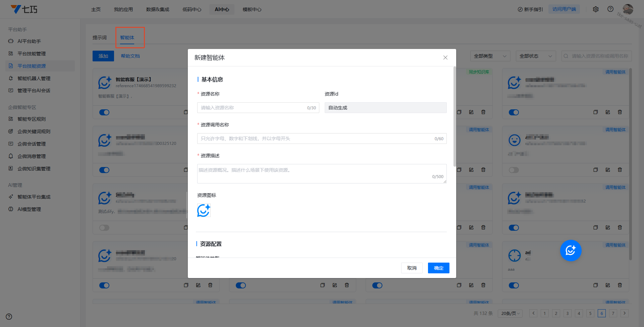Open the user avatar menu
The height and width of the screenshot is (327, 644).
tap(628, 9)
